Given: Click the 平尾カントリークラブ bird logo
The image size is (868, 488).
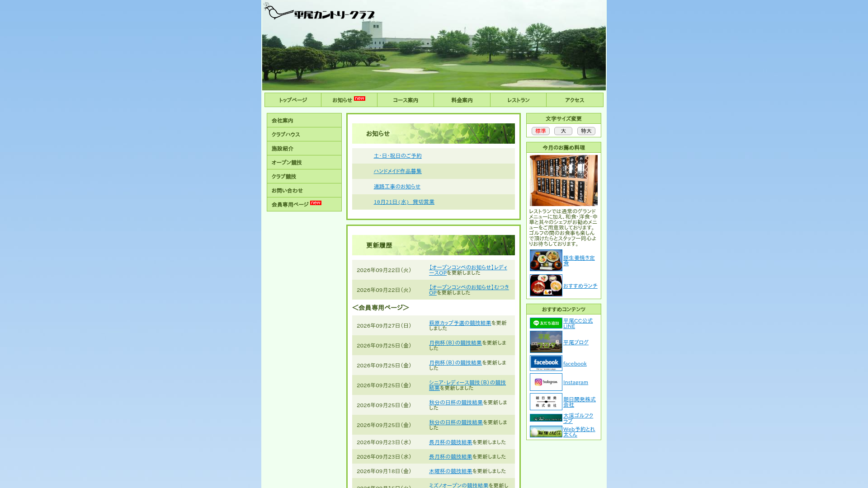Looking at the screenshot, I should 319,11.
